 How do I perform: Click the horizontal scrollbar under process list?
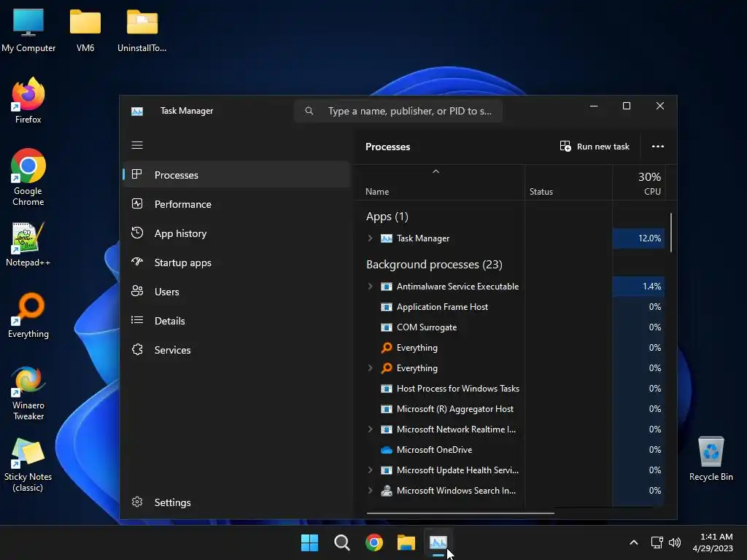coord(460,513)
